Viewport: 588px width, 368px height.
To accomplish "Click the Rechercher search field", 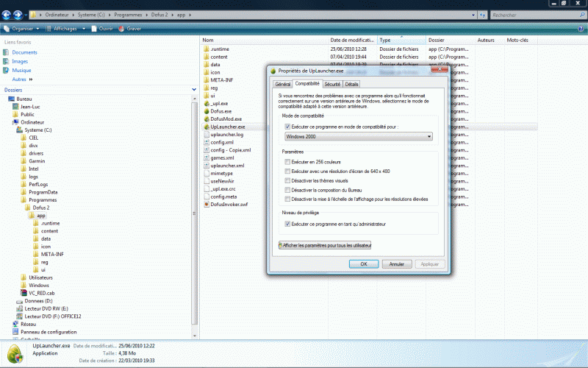I will point(534,15).
